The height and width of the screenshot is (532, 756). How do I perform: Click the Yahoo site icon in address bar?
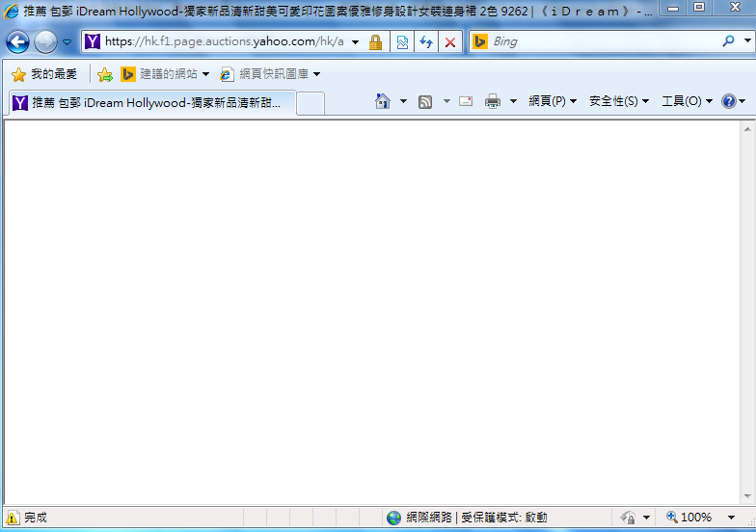point(93,42)
